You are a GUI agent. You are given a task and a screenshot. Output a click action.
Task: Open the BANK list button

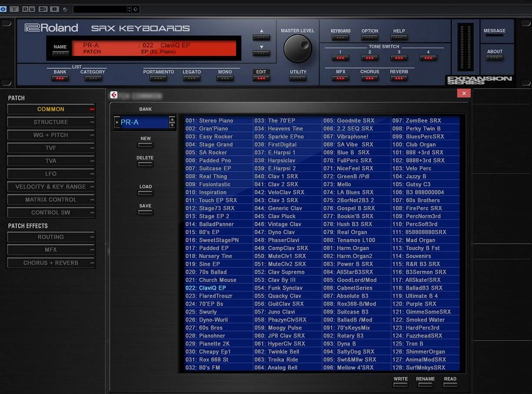click(60, 79)
